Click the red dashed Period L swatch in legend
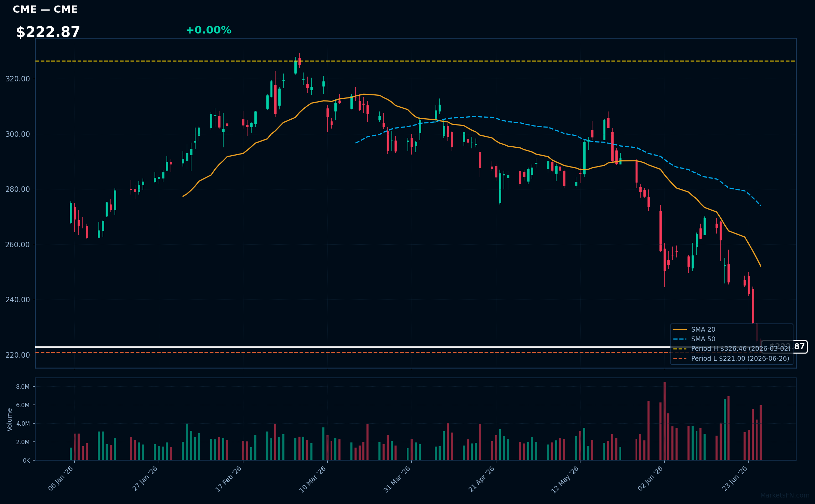815x504 pixels. pos(680,359)
